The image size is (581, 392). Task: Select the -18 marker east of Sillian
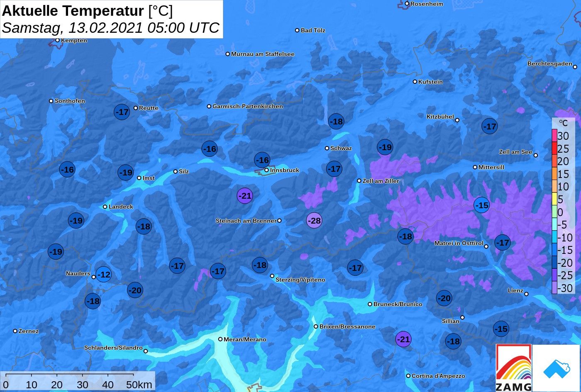point(453,341)
